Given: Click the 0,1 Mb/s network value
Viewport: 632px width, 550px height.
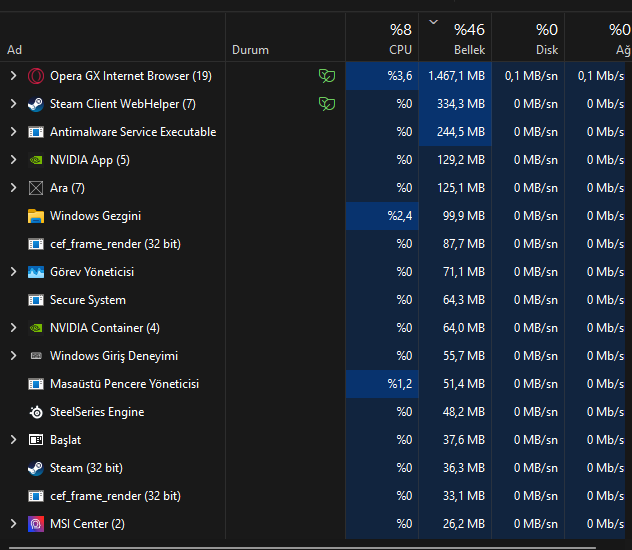Looking at the screenshot, I should 601,76.
